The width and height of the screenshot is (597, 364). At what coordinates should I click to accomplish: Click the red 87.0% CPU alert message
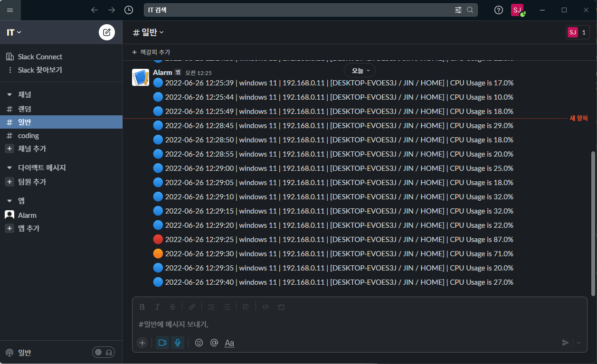point(333,239)
